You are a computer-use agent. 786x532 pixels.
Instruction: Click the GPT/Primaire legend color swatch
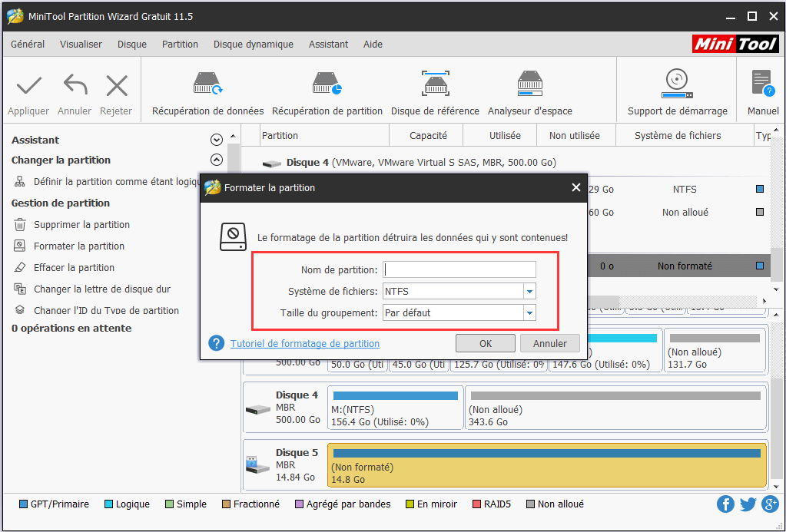click(23, 504)
